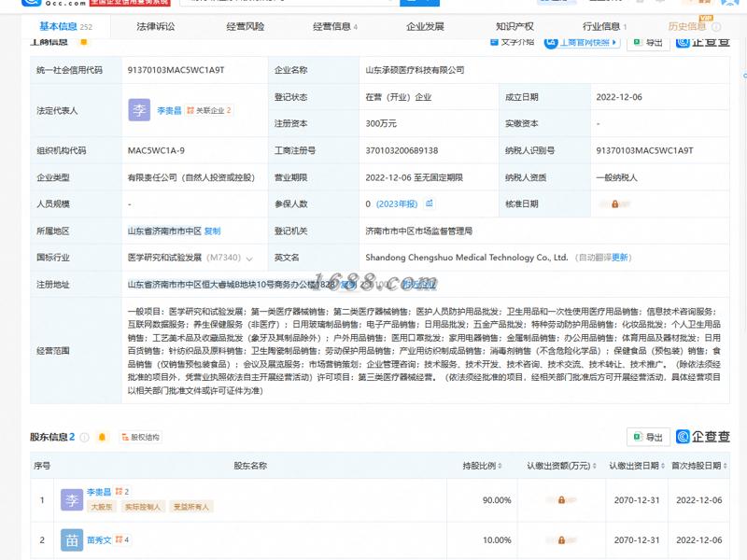Select the 经营信息 tab
Image resolution: width=747 pixels, height=560 pixels.
[x=335, y=27]
